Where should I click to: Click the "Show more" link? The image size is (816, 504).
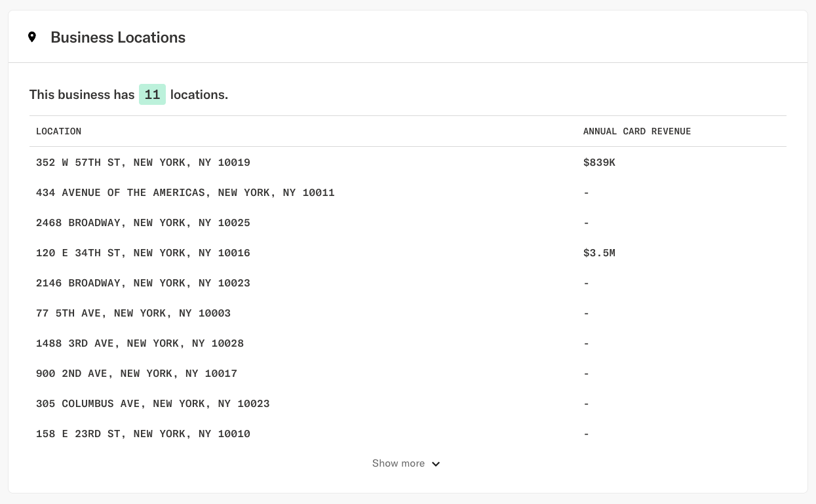point(398,463)
